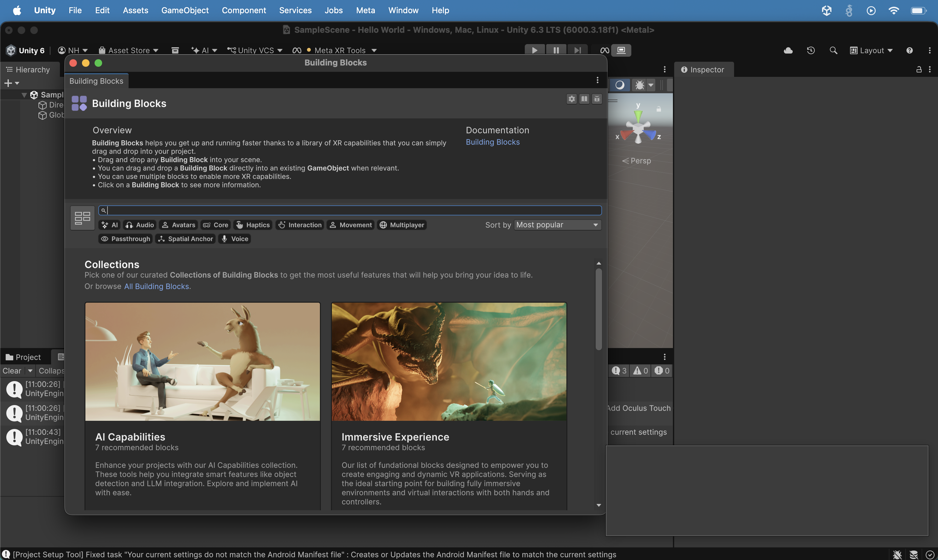Toggle the console info messages count filter
Image resolution: width=938 pixels, height=560 pixels.
click(x=619, y=371)
